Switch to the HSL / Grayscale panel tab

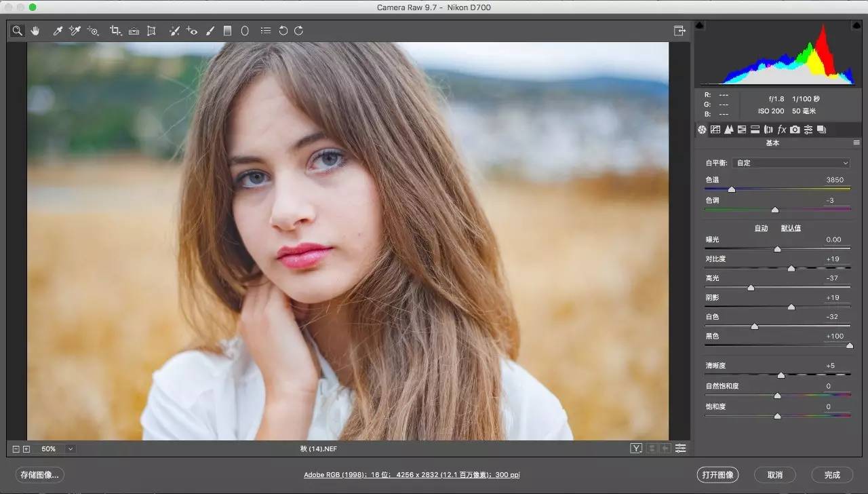coord(742,130)
